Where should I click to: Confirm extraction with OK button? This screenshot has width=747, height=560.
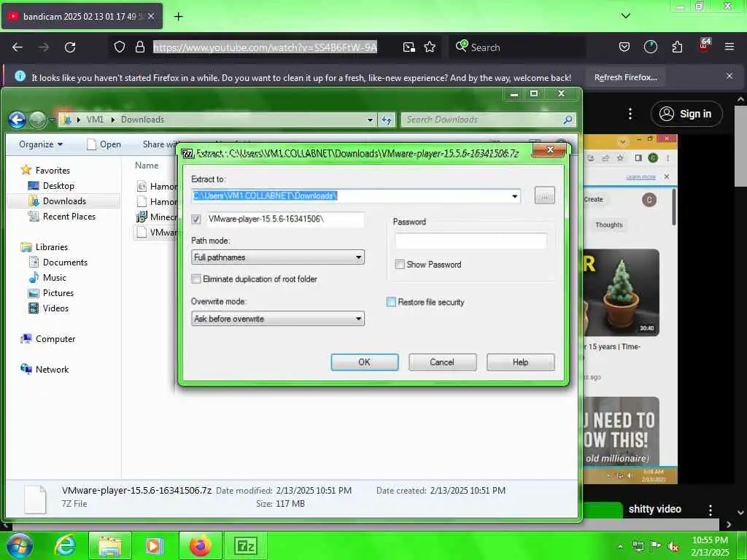point(365,362)
